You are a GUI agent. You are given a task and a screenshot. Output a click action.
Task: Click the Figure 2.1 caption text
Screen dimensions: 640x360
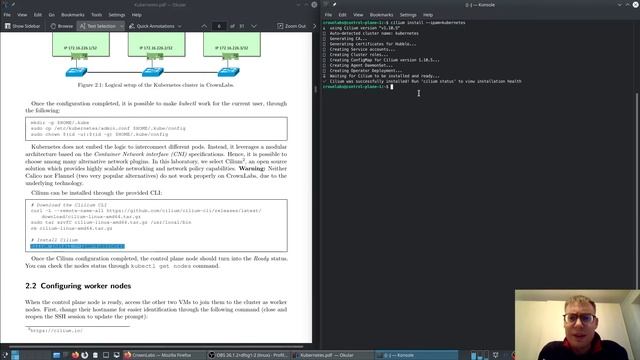point(156,85)
